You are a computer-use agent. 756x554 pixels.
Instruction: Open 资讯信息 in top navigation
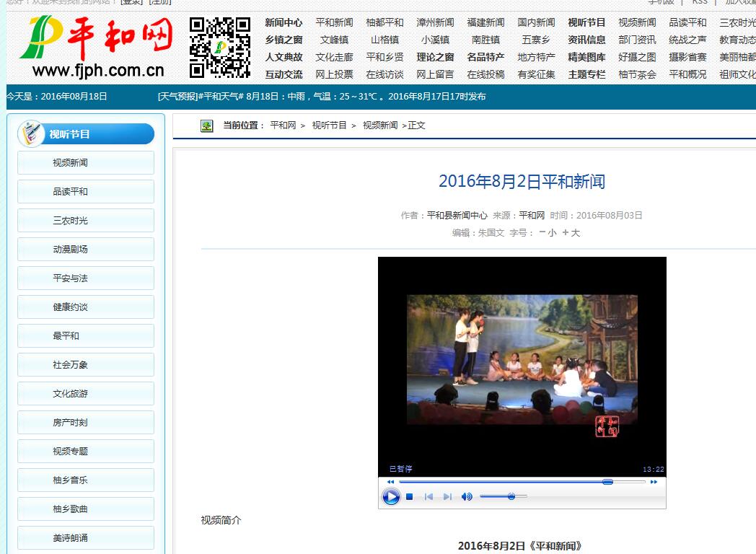(x=586, y=40)
